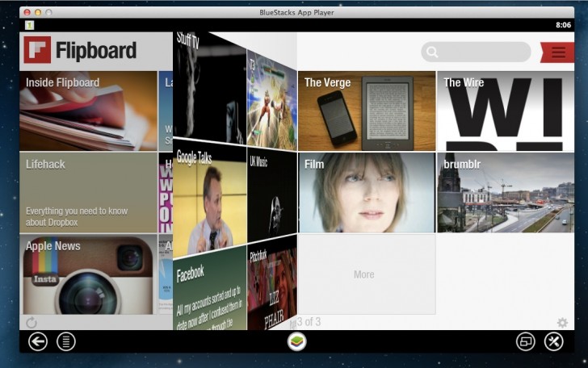This screenshot has width=588, height=368.
Task: Click the Flipboard title text
Action: 96,50
